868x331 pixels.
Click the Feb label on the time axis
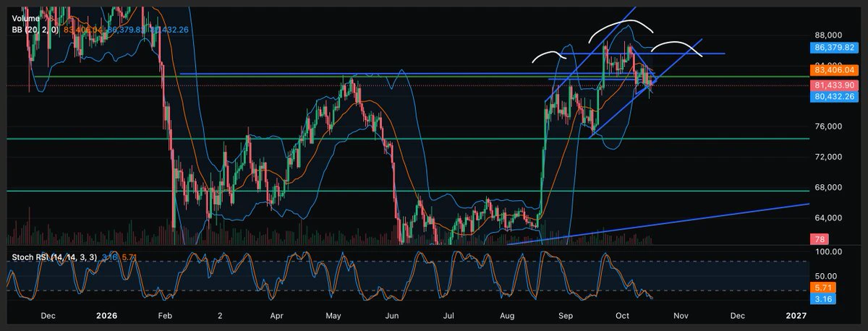click(165, 316)
